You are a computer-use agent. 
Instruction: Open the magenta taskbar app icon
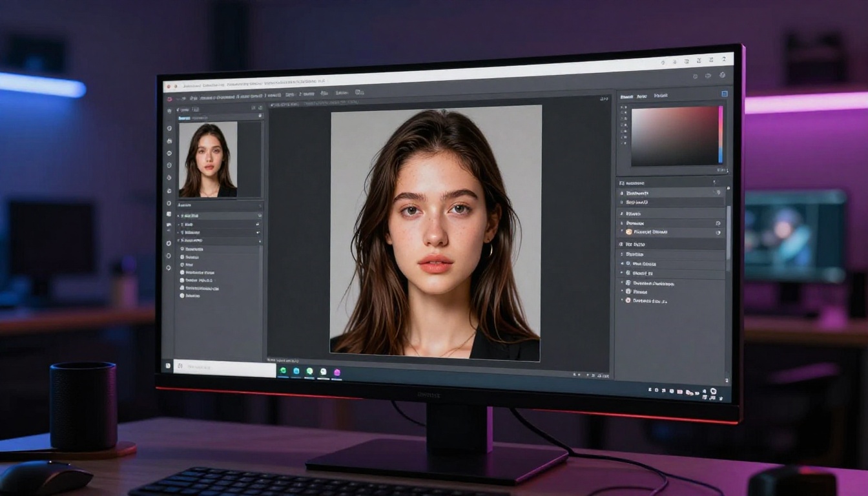(x=336, y=372)
